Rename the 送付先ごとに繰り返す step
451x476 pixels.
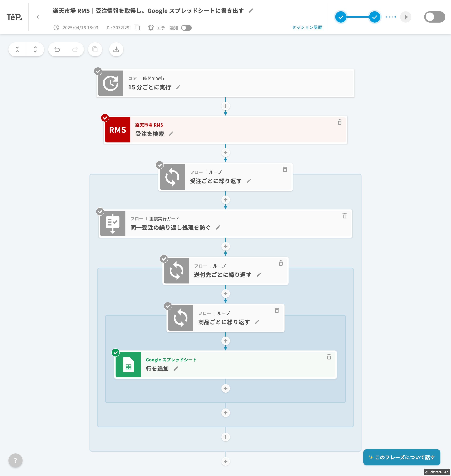click(x=259, y=275)
